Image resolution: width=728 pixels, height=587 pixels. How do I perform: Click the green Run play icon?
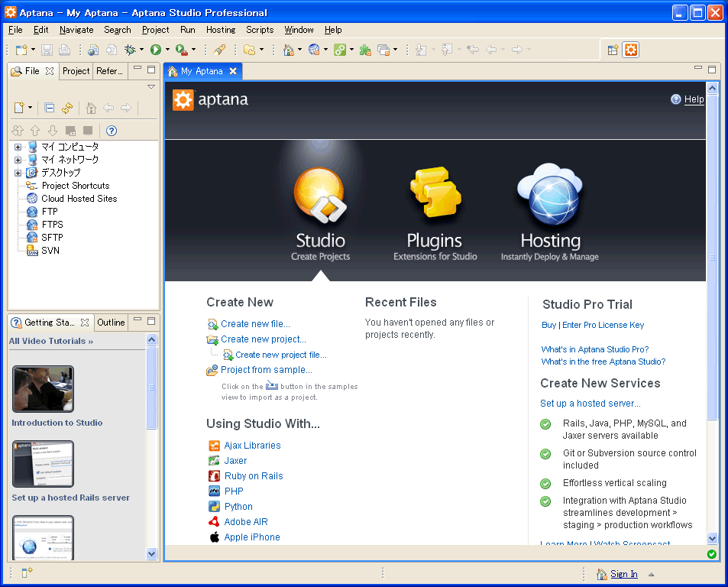(x=156, y=50)
